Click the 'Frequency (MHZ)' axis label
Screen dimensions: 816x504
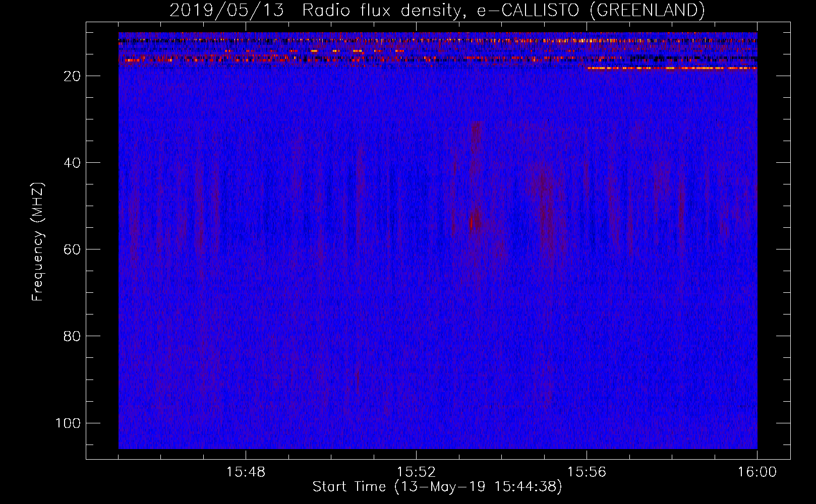pos(38,242)
